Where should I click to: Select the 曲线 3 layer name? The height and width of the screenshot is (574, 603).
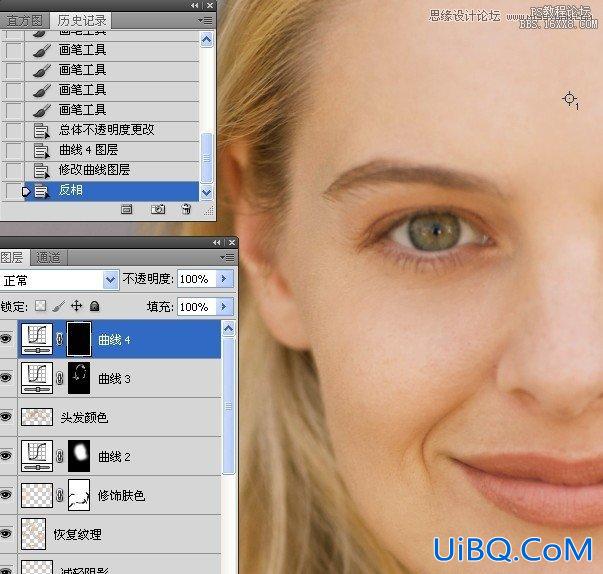(114, 379)
